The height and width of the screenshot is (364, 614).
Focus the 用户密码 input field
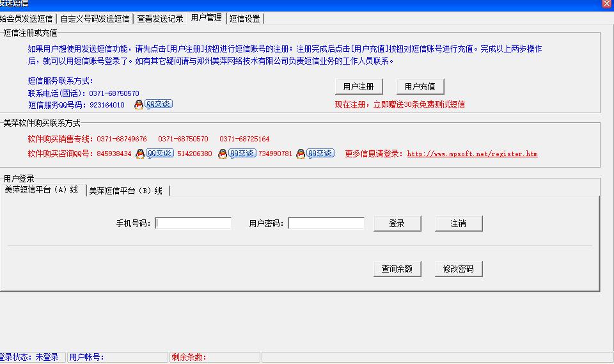click(x=326, y=223)
